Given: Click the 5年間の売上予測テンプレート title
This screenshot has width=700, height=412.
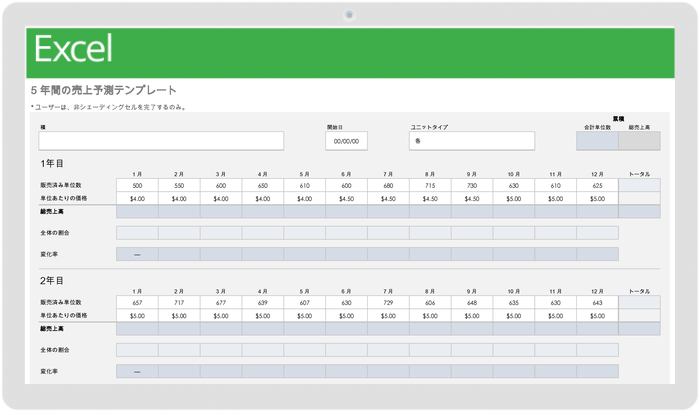Looking at the screenshot, I should [104, 90].
